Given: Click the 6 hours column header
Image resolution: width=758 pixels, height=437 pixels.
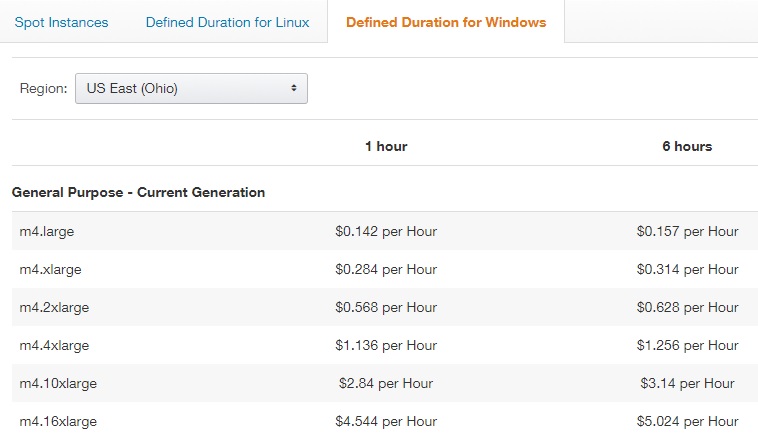Looking at the screenshot, I should [687, 146].
